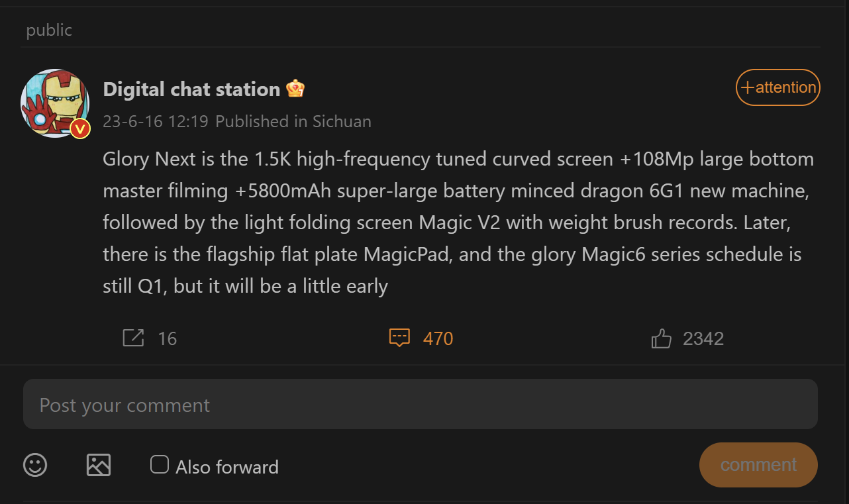
Task: Click the orange comment bubble icon
Action: tap(399, 338)
